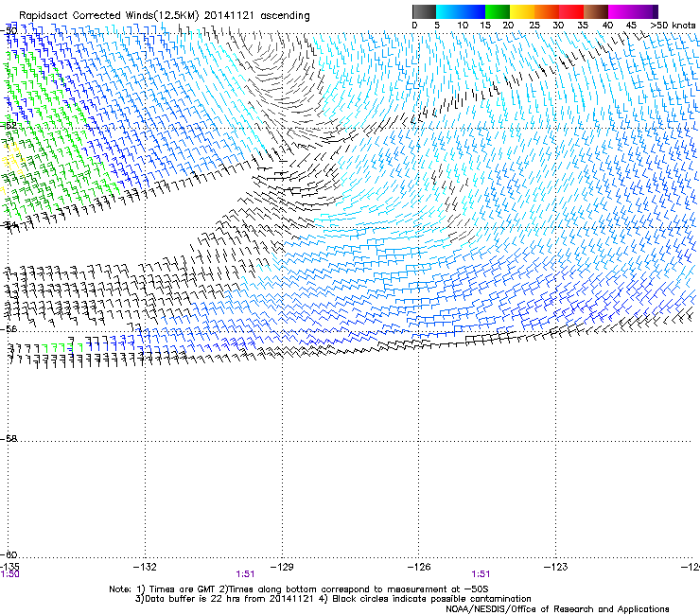Select the yellow 20-25 knots color swatch

[x=522, y=11]
